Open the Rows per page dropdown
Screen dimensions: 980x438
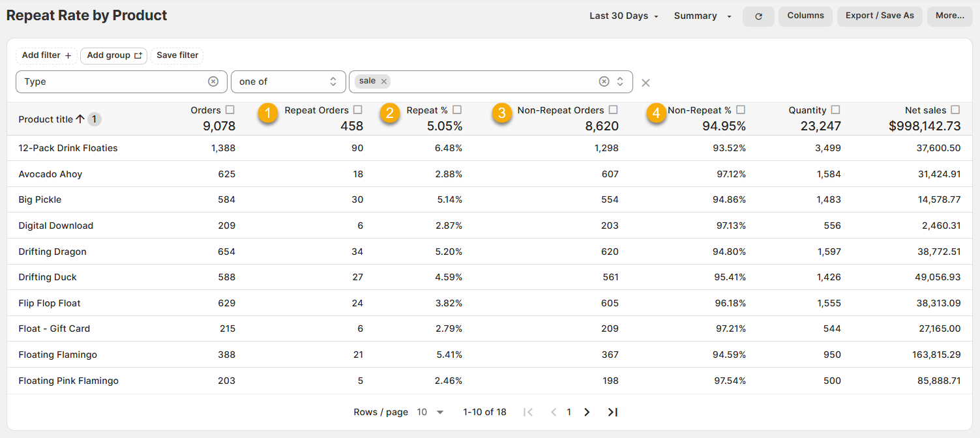(x=430, y=412)
